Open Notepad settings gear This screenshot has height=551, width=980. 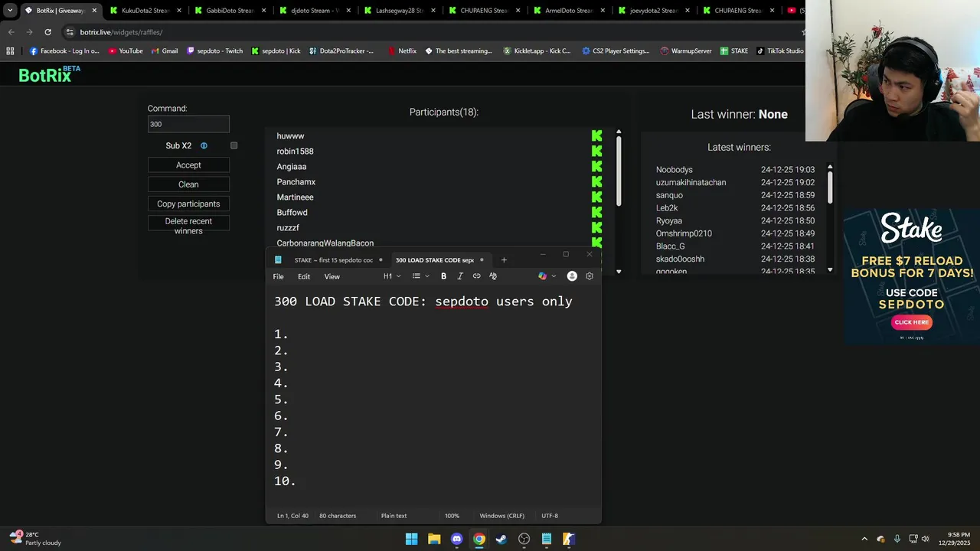point(590,276)
